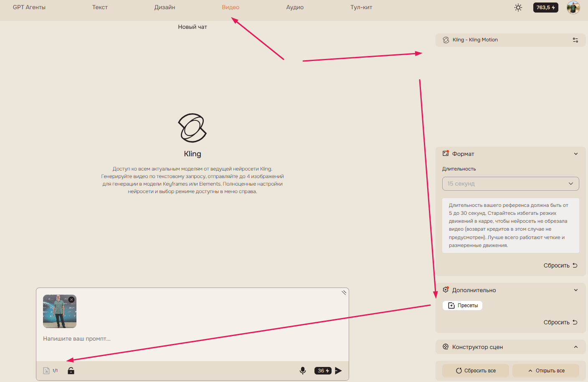This screenshot has width=588, height=382.
Task: Click the Новый чат title
Action: point(193,27)
